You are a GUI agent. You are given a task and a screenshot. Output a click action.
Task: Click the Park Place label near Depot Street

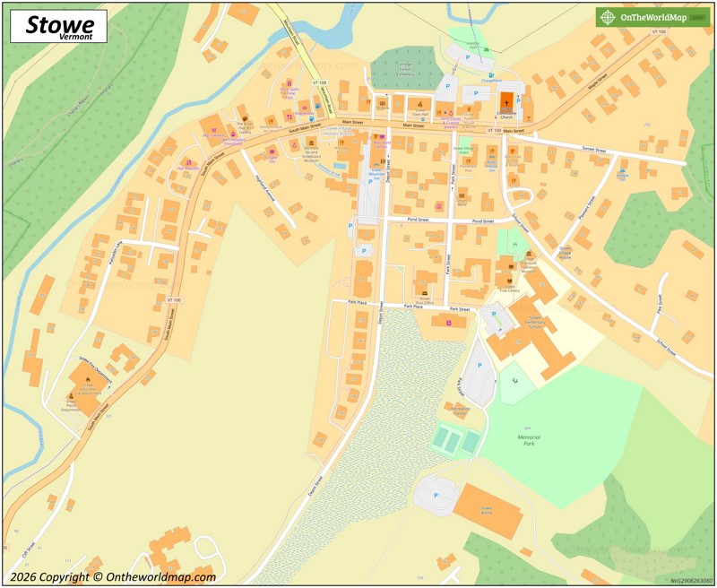click(357, 302)
